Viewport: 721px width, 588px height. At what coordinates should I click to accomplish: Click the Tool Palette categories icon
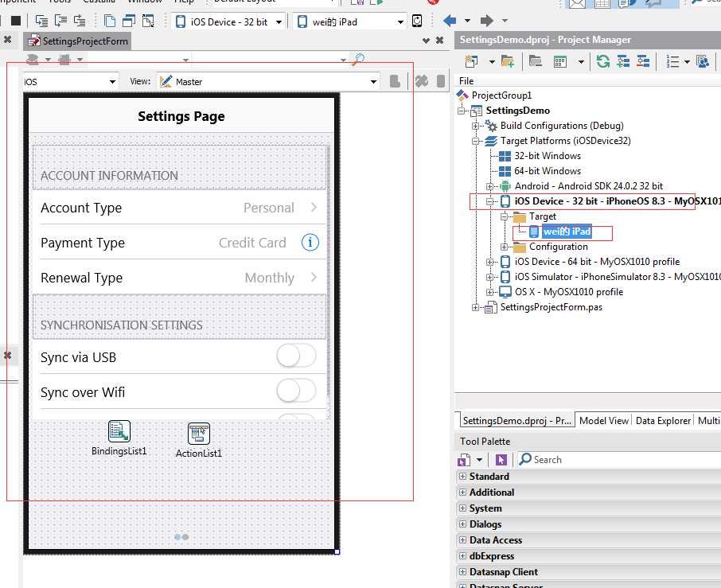point(464,459)
